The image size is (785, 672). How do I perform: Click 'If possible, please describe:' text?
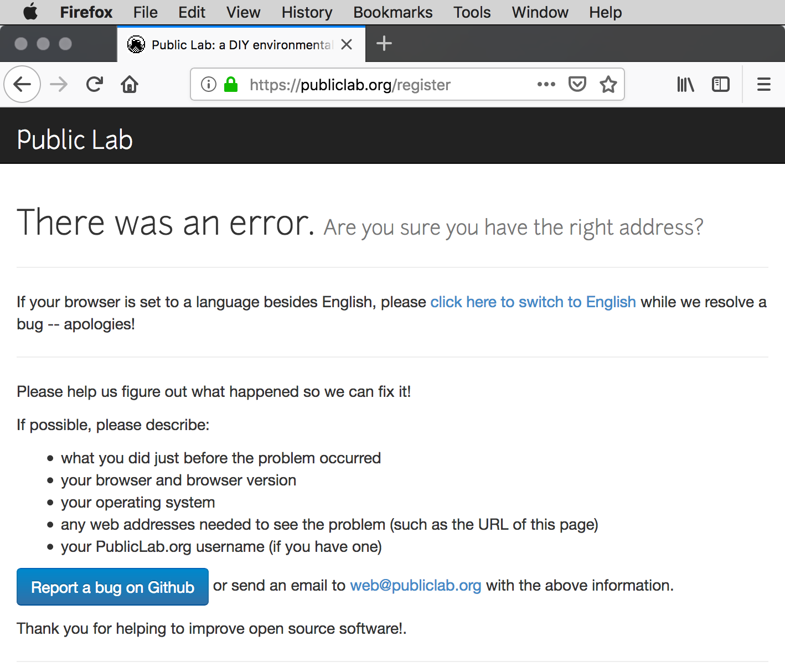[113, 425]
